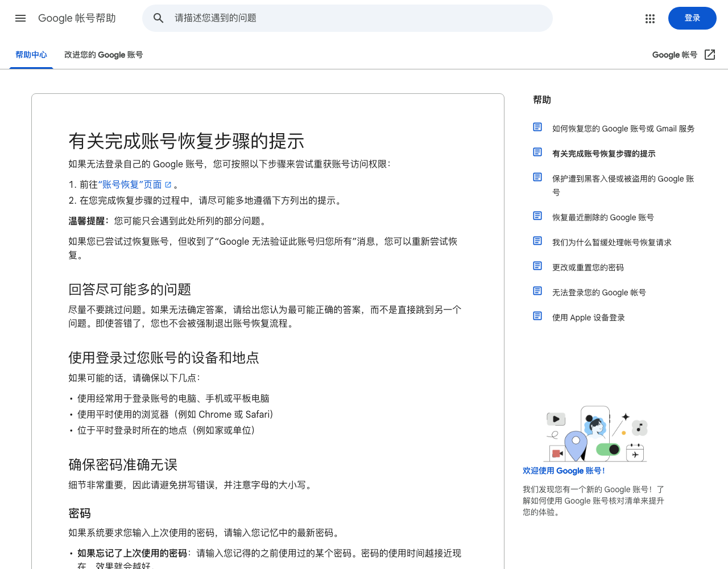Open 有关完成账号恢复步骤的提示 sidebar link
Image resolution: width=728 pixels, height=569 pixels.
[x=603, y=154]
